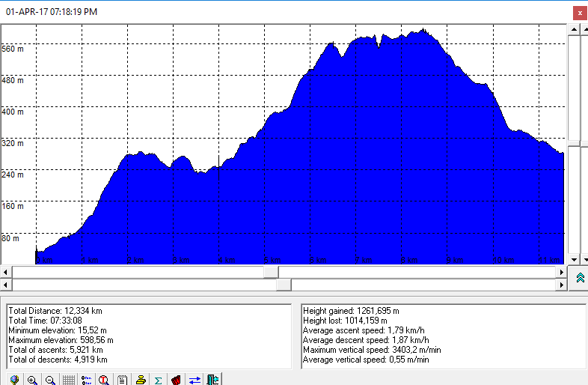
Task: Click the red W icon
Action: (x=177, y=380)
